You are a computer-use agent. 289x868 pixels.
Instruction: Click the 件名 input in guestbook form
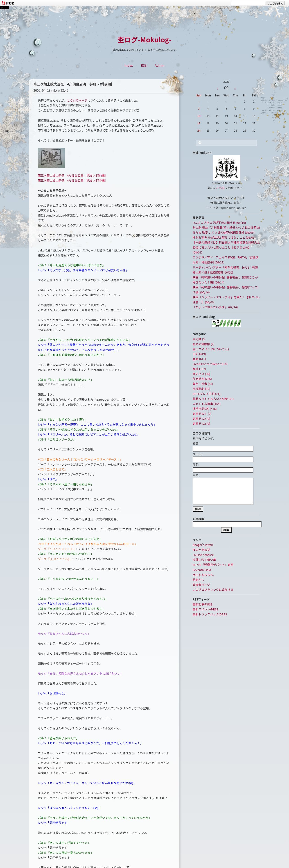(x=223, y=470)
